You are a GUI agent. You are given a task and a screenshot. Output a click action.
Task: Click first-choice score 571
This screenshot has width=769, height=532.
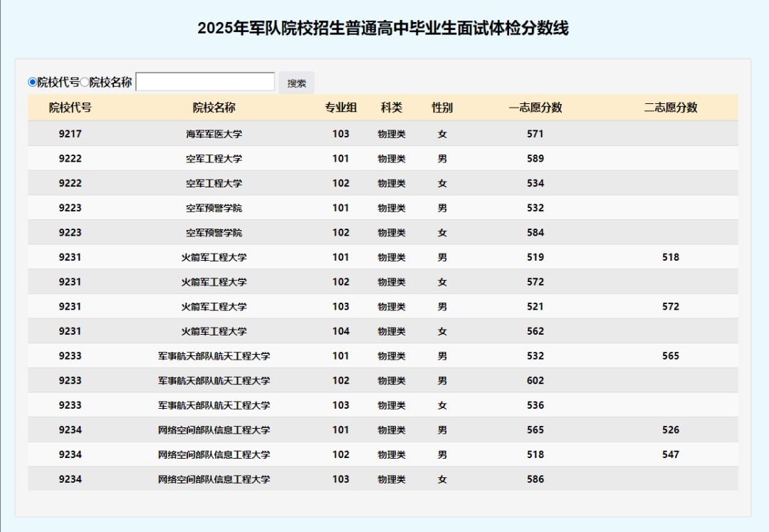click(x=535, y=134)
